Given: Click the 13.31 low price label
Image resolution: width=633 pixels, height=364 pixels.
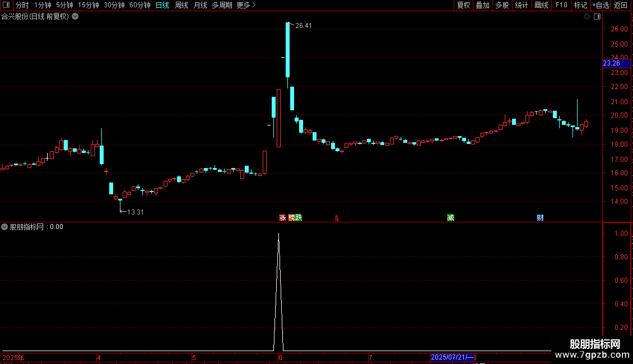Looking at the screenshot, I should (x=136, y=212).
